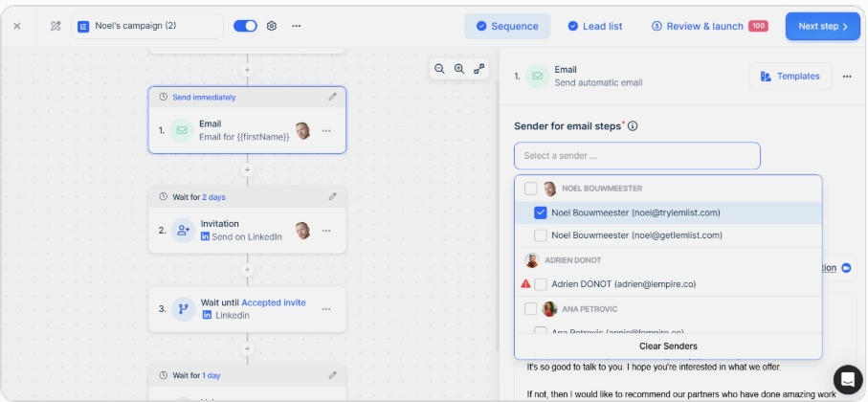
Task: Click the 2 days delay link
Action: tap(213, 197)
